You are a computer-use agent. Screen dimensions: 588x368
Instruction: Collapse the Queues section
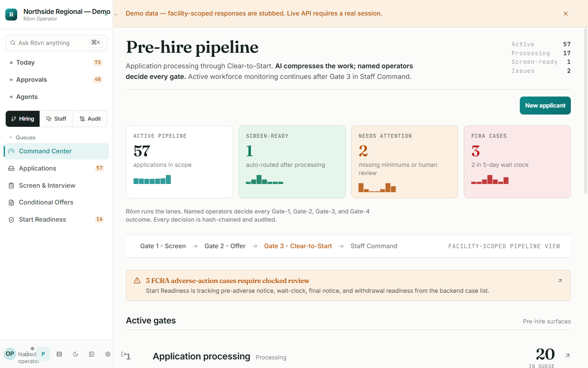pos(22,137)
